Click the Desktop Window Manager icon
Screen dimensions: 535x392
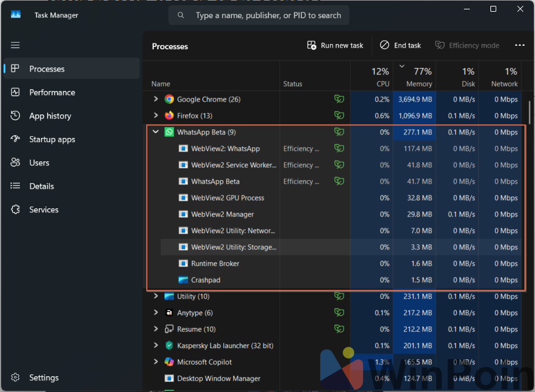pyautogui.click(x=169, y=378)
